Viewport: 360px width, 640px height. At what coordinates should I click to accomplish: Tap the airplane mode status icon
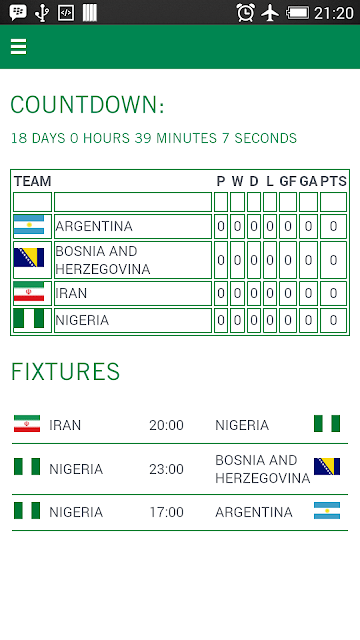pyautogui.click(x=270, y=13)
